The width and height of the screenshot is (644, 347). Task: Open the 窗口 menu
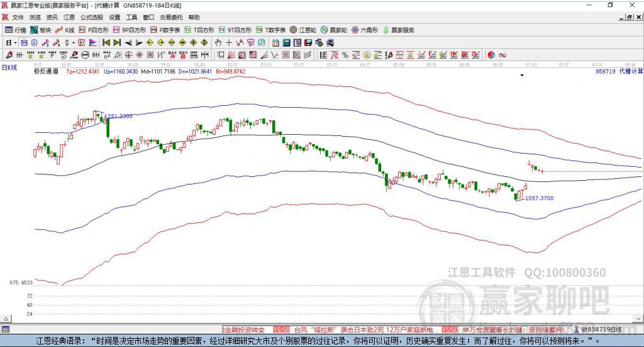[148, 17]
